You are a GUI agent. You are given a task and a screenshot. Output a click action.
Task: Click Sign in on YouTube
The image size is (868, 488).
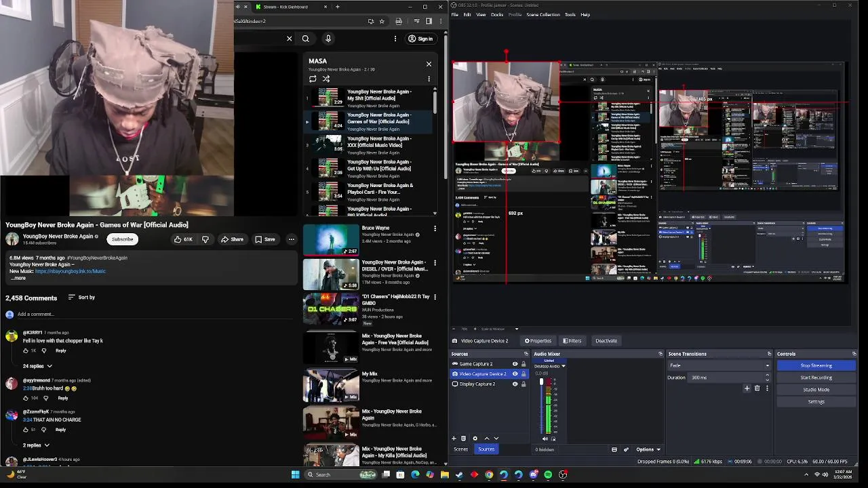(420, 39)
